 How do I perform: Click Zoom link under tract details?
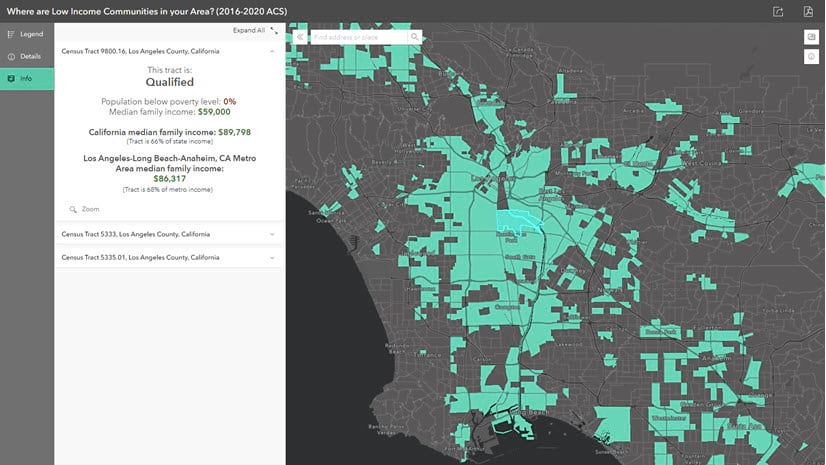coord(91,209)
